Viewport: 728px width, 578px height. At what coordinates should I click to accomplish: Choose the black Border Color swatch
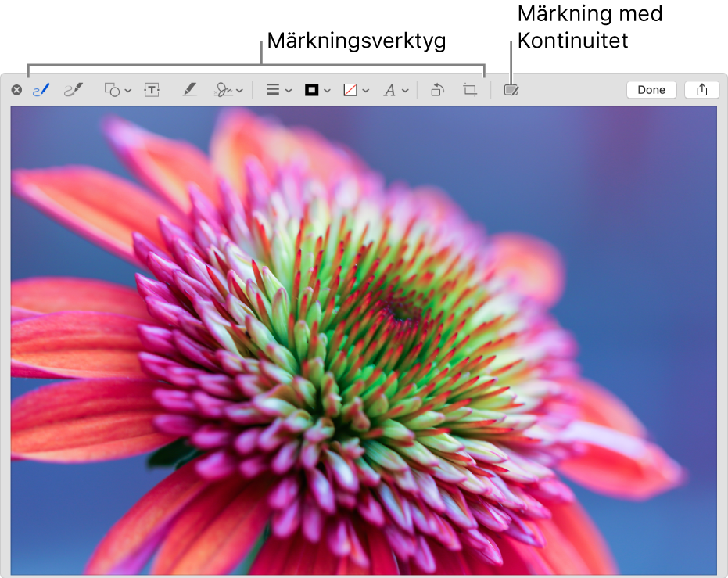[311, 90]
